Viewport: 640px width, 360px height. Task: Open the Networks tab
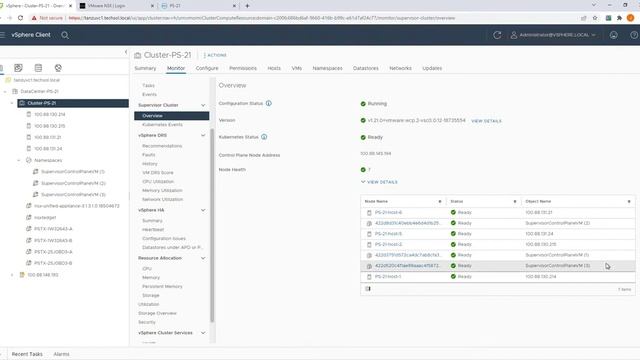coord(400,68)
